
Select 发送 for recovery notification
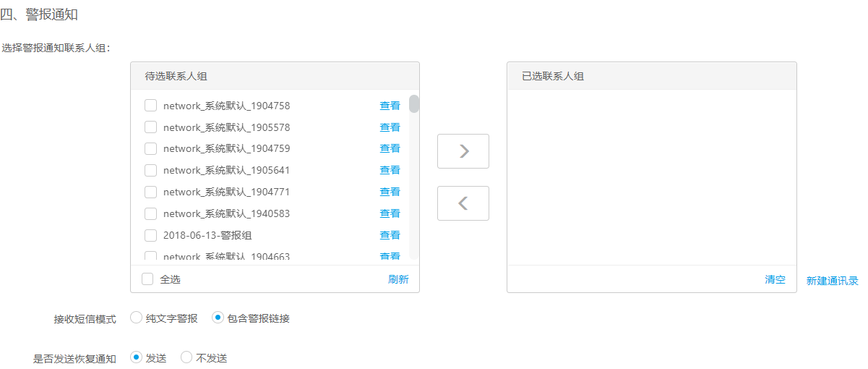click(137, 357)
